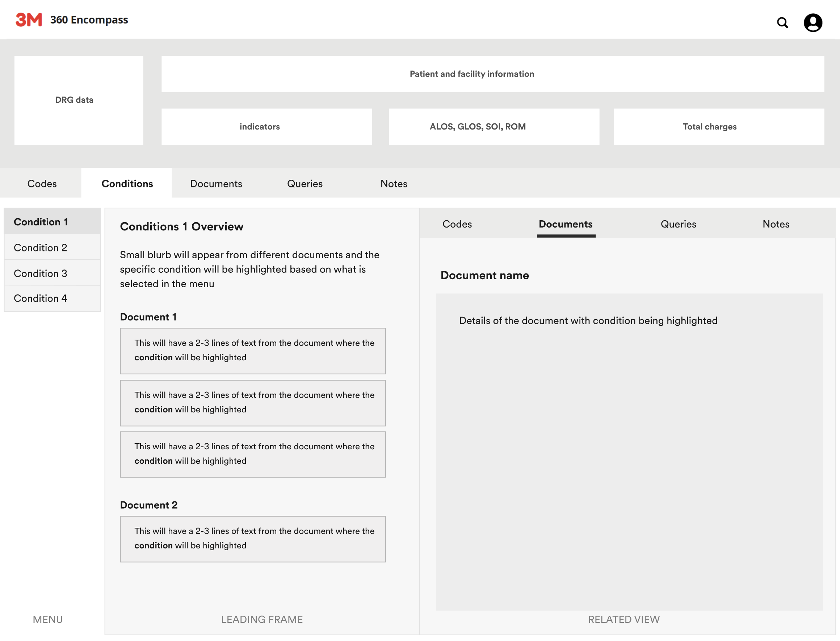840x641 pixels.
Task: Choose Condition 3 from the menu
Action: [x=41, y=273]
